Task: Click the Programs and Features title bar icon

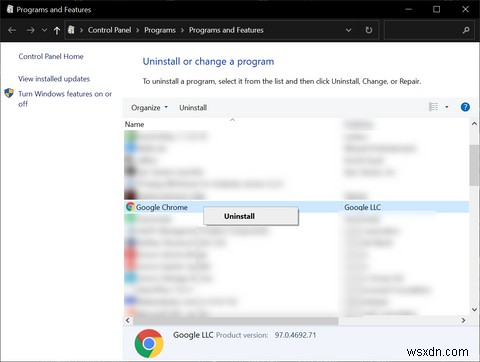Action: click(10, 9)
